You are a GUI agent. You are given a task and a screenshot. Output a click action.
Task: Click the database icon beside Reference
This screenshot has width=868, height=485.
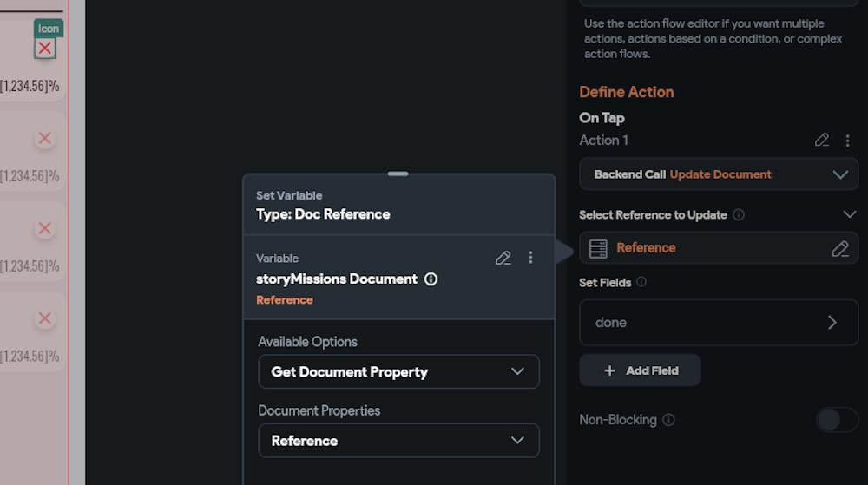[598, 248]
